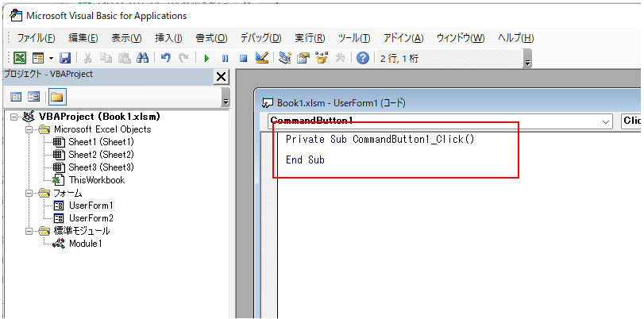Click the Private Sub CommandButton1_Click() line
The image size is (644, 319).
pos(380,140)
